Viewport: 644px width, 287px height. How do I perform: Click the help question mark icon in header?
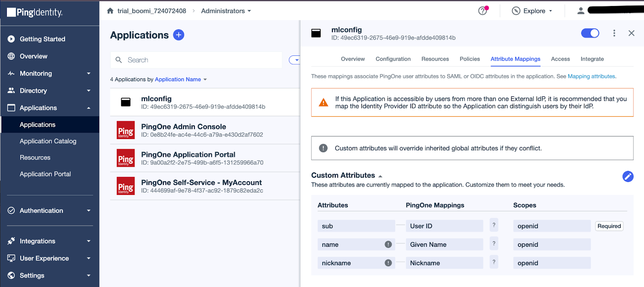click(482, 11)
